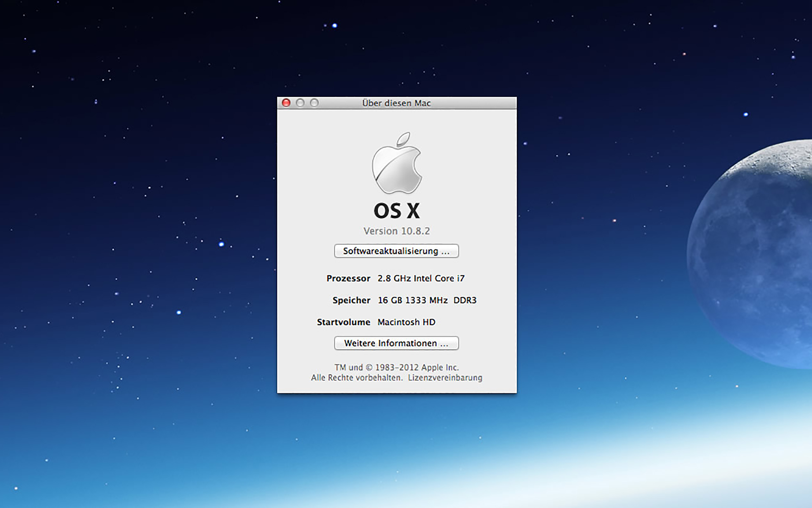Click the Apple logo image
The height and width of the screenshot is (508, 812).
(x=396, y=163)
